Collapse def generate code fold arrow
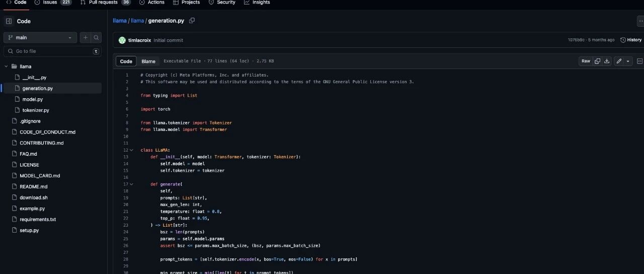 click(132, 184)
